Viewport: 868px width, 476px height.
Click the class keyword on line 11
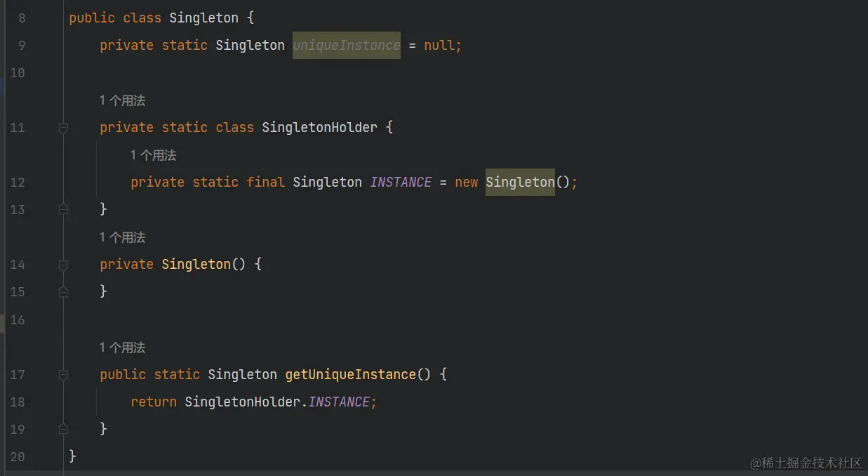[235, 128]
